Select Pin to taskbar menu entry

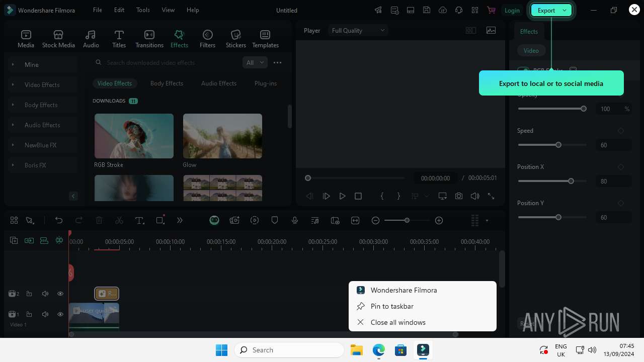tap(423, 306)
